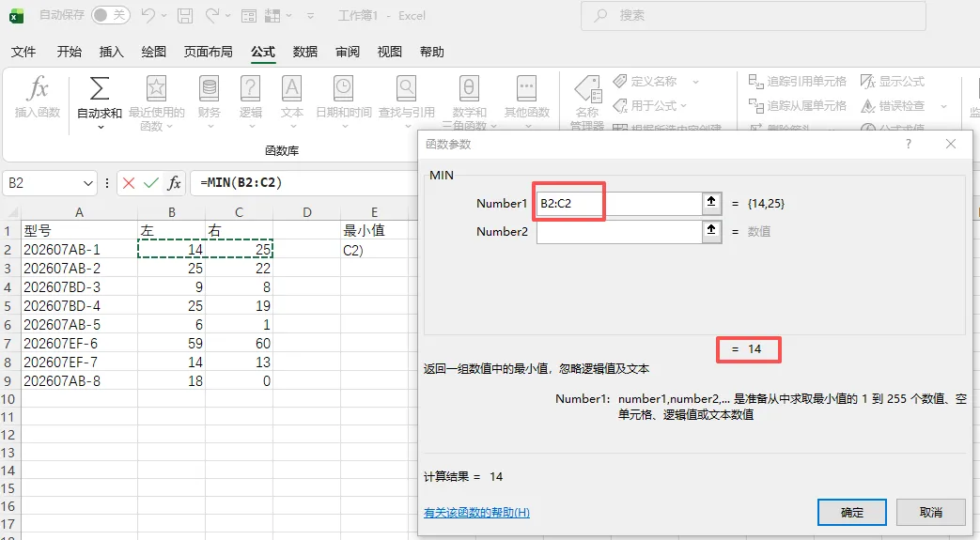Open More Functions (其他函数) icon
Screen dimensions: 980x540
pos(527,88)
